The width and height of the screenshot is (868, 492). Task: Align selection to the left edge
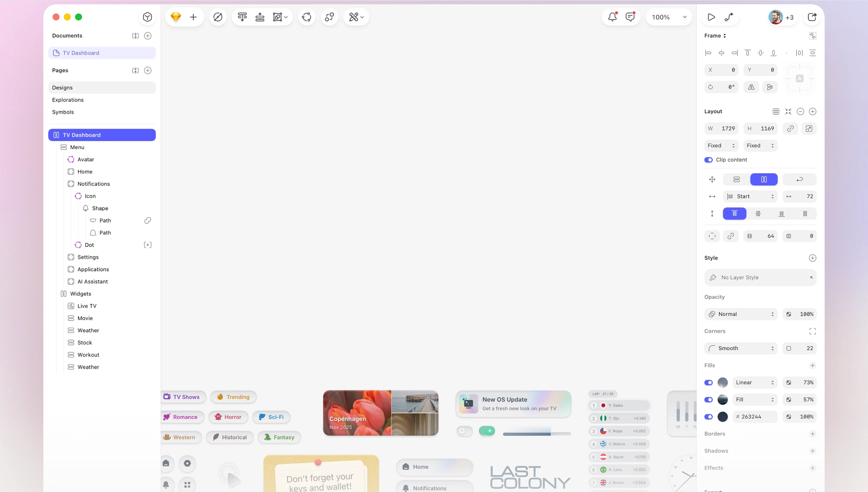tap(708, 53)
